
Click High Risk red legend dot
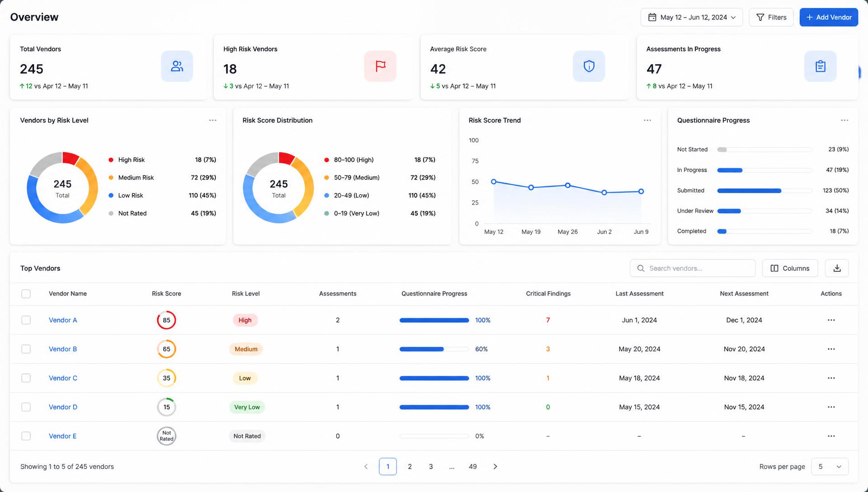[x=111, y=160]
